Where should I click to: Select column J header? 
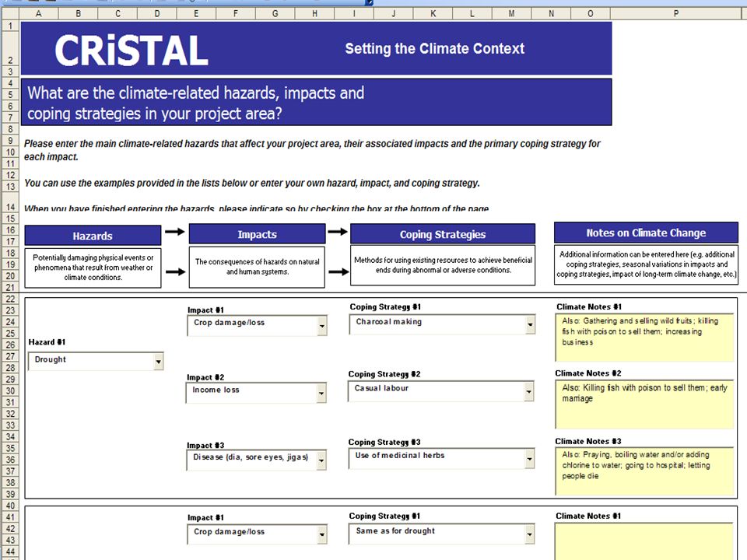[x=394, y=14]
